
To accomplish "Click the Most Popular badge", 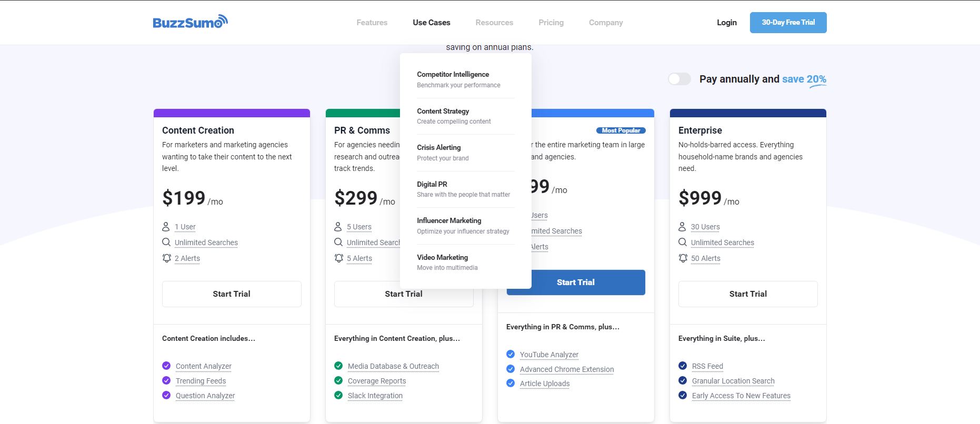I will pyautogui.click(x=621, y=130).
